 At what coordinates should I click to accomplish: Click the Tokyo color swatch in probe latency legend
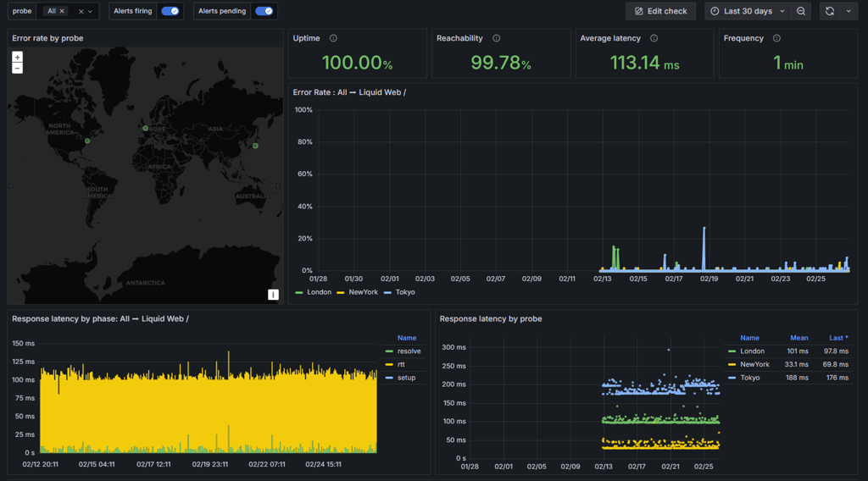point(732,378)
